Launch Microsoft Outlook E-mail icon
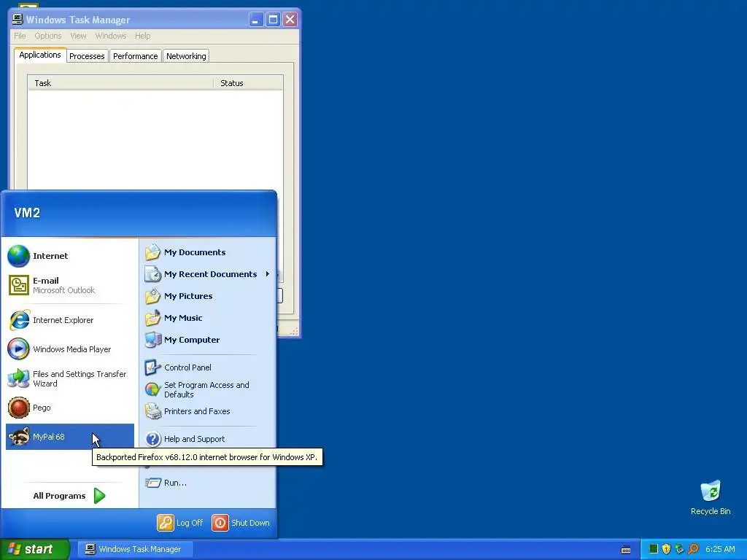Image resolution: width=747 pixels, height=560 pixels. [x=18, y=285]
